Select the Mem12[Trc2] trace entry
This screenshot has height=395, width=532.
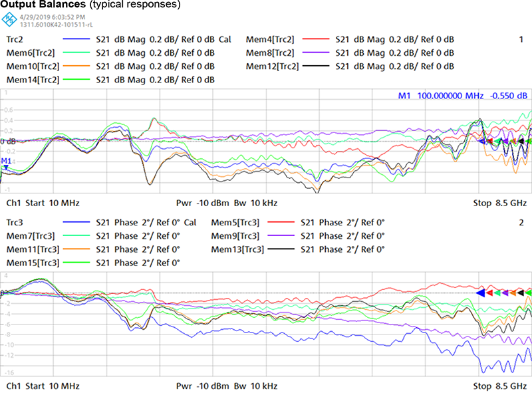click(x=272, y=66)
